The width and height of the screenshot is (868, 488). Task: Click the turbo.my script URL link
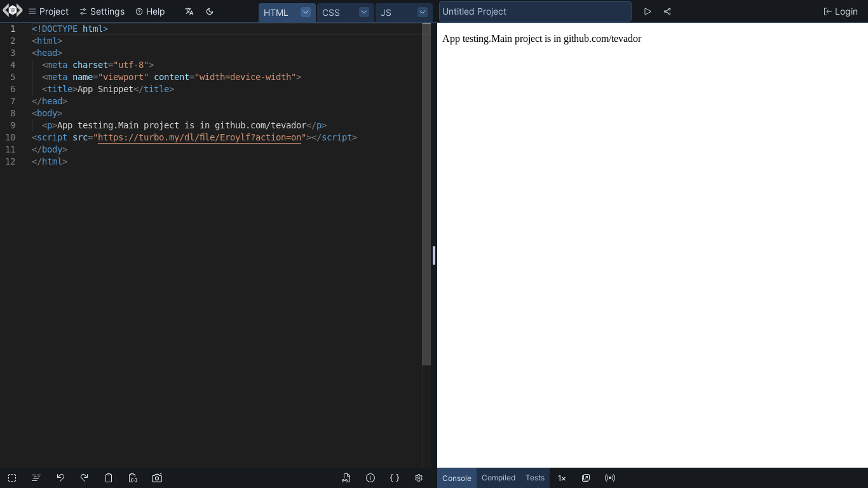point(200,137)
